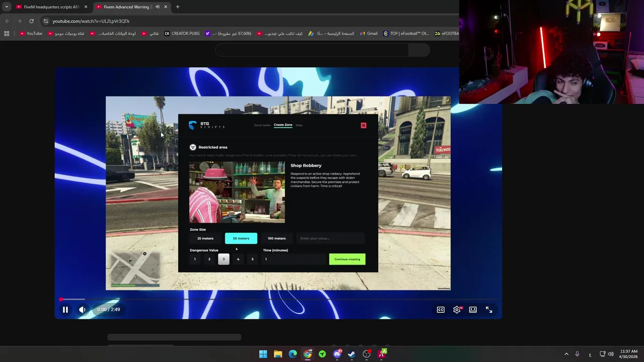The height and width of the screenshot is (362, 644).
Task: Go back to the previous page
Action: pos(7,21)
